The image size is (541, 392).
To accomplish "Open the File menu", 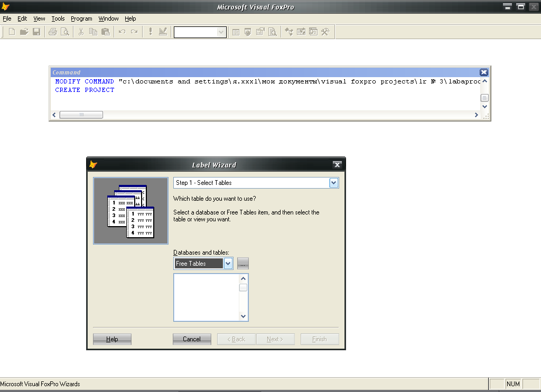I will pos(7,18).
